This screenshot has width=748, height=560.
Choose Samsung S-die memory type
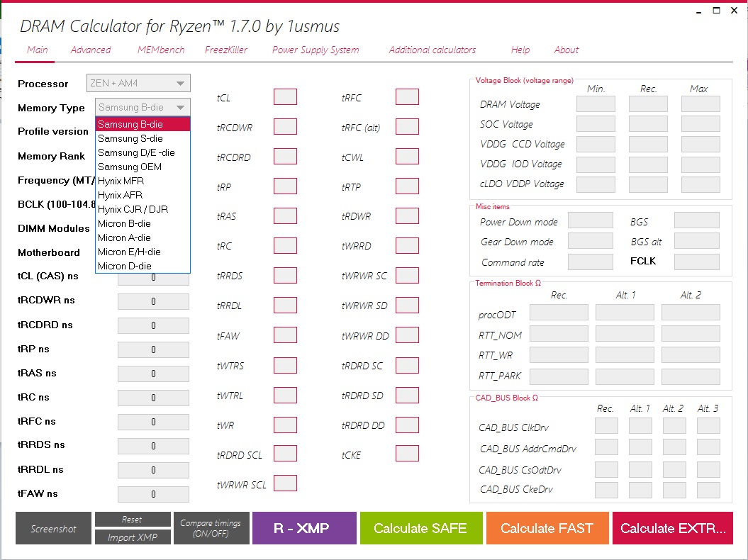click(143, 138)
